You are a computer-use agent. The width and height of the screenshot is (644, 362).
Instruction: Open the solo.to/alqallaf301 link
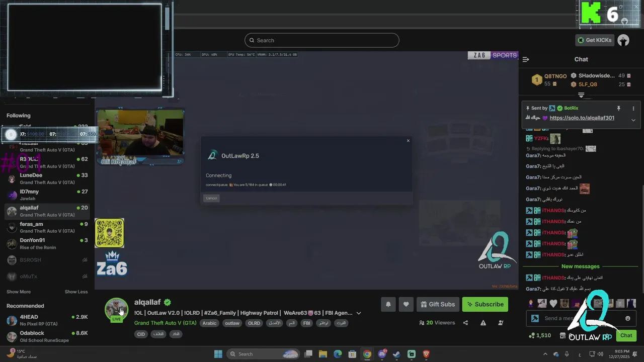(x=582, y=118)
